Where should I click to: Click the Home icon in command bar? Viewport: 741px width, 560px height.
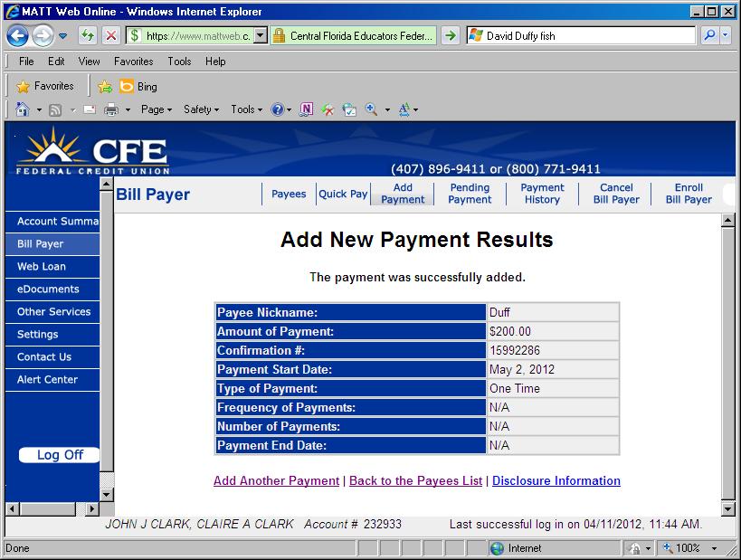pos(23,109)
